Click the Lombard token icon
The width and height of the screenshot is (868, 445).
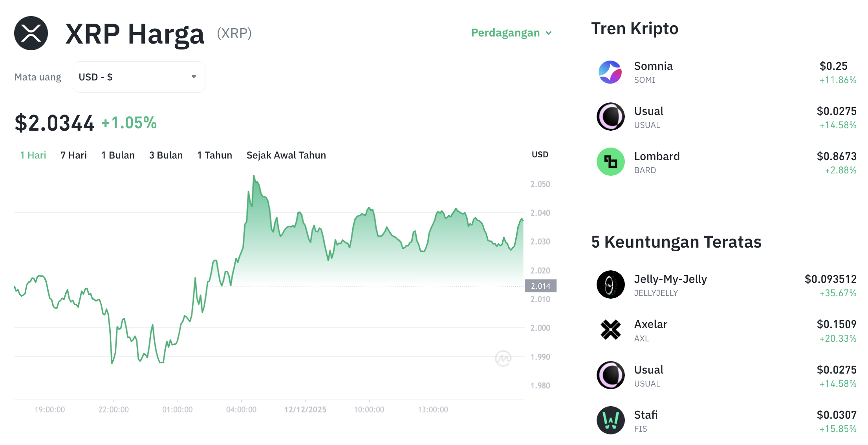tap(610, 161)
